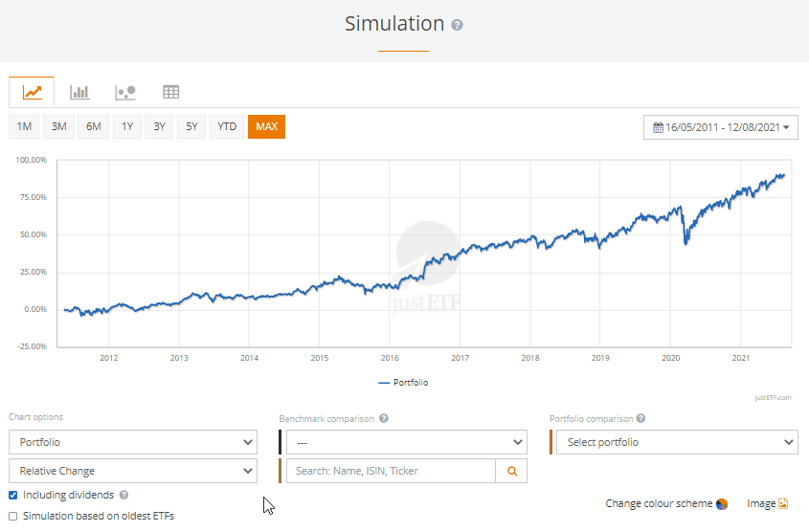Image resolution: width=809 pixels, height=532 pixels.
Task: Expand the Relative Change dropdown
Action: point(133,471)
